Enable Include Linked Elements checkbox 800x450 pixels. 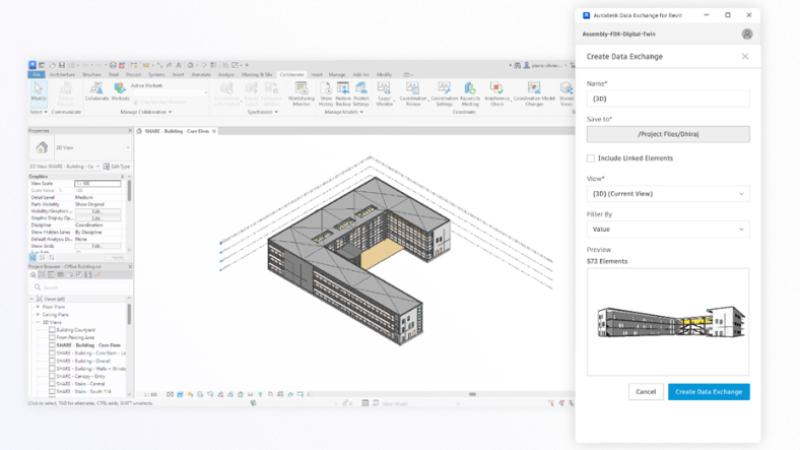tap(591, 158)
